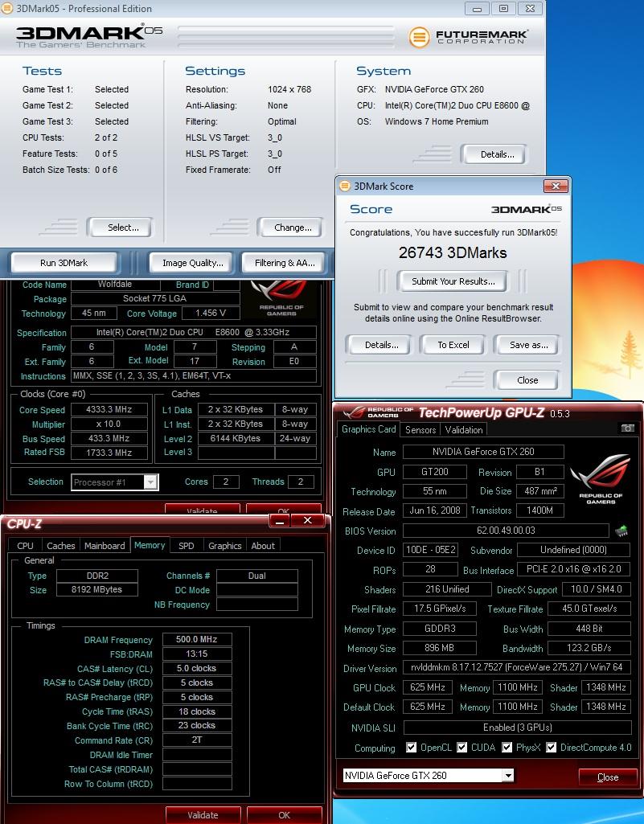Viewport: 644px width, 824px height.
Task: Select the Memory tab in CPU-Z
Action: pyautogui.click(x=150, y=545)
